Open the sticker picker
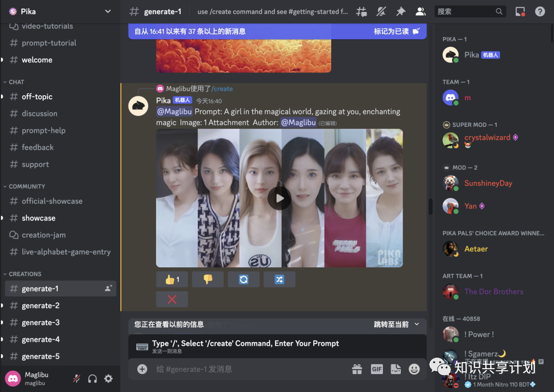Viewport: 554px width, 392px height. pyautogui.click(x=395, y=369)
